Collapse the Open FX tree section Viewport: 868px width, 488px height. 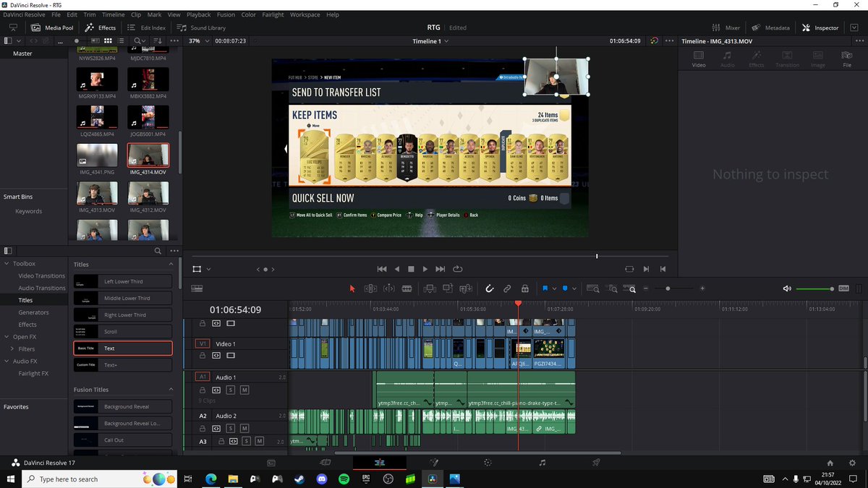[7, 337]
